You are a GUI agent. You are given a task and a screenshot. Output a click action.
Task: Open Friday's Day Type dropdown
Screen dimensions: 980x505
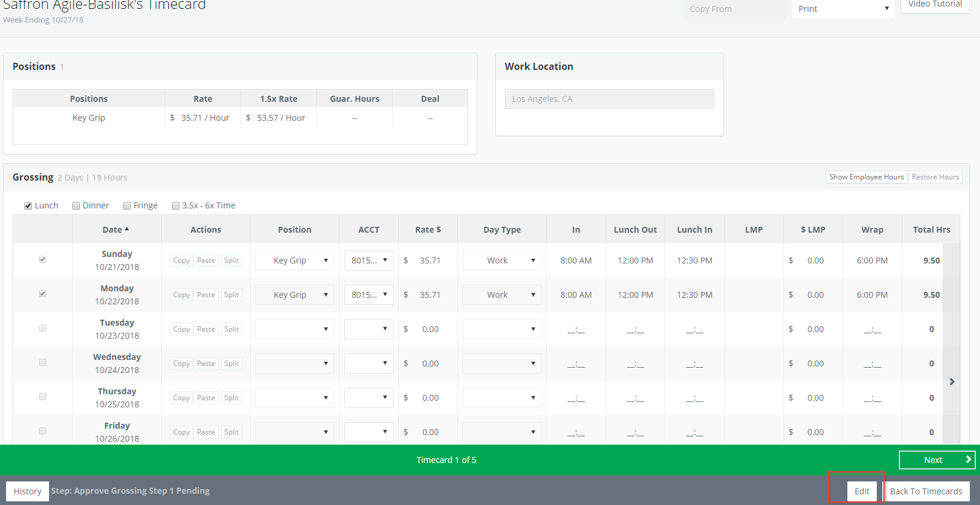[x=502, y=432]
